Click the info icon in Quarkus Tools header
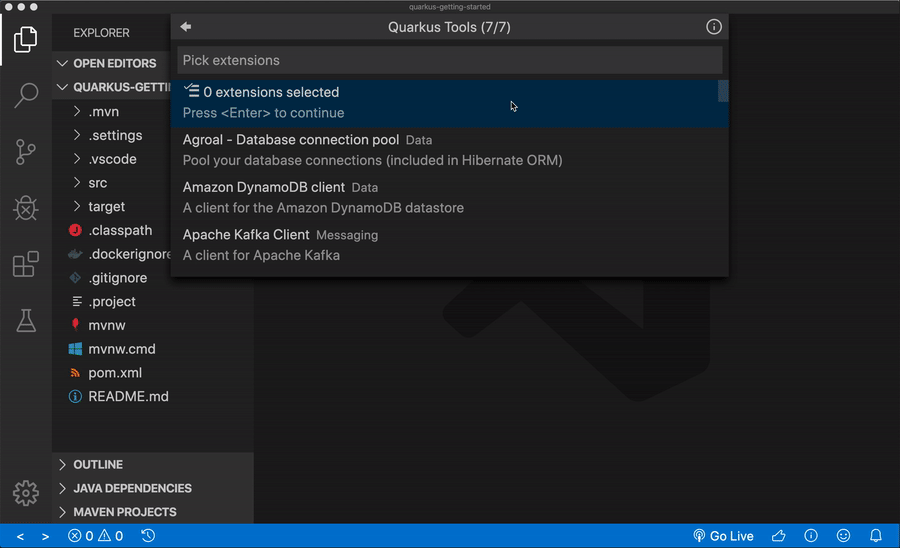Image resolution: width=900 pixels, height=548 pixels. (x=714, y=27)
